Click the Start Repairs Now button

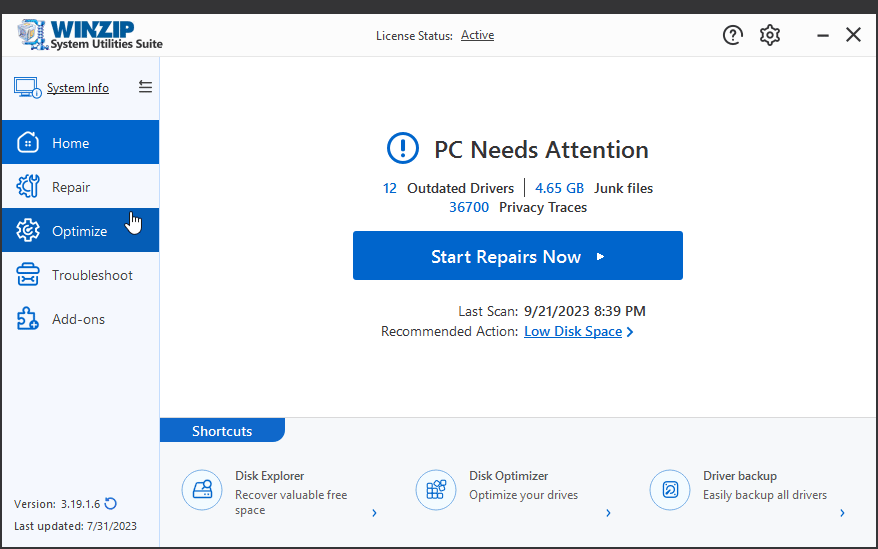pyautogui.click(x=518, y=255)
